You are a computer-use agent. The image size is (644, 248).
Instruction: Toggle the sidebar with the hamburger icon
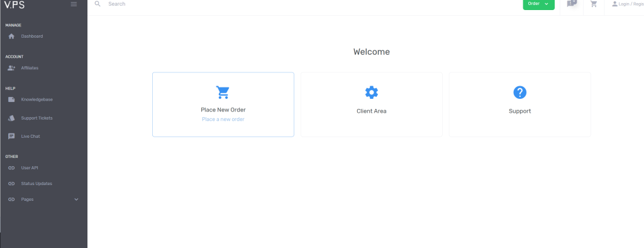(74, 4)
